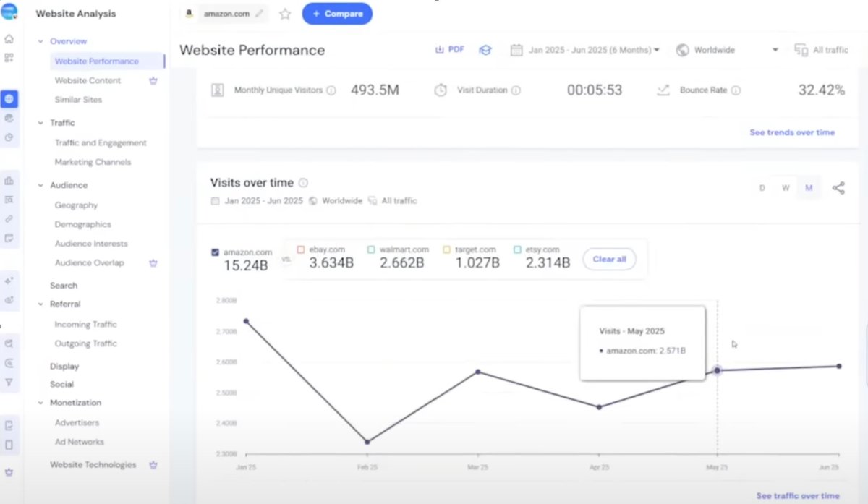Open the Search item in sidebar
The height and width of the screenshot is (504, 868).
tap(64, 286)
